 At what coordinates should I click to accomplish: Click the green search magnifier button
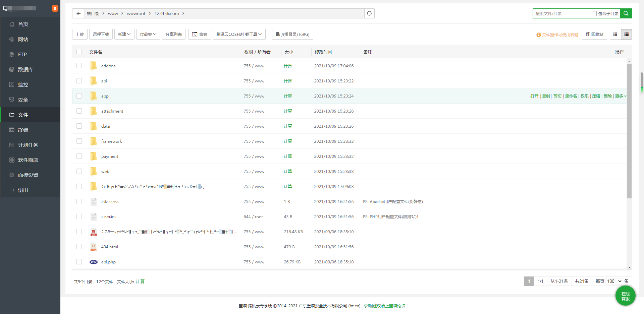[626, 13]
